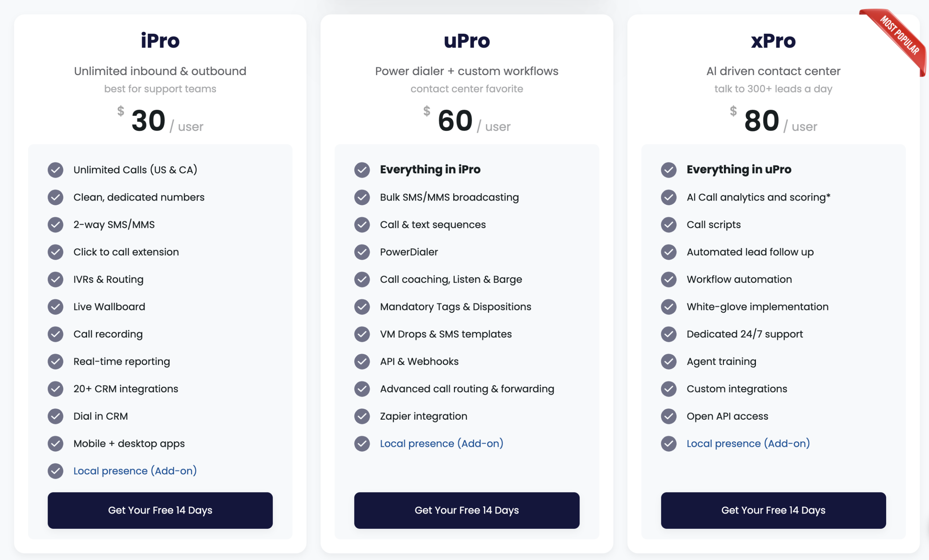Click the check icon next to Live Wallboard
The width and height of the screenshot is (929, 560).
(x=56, y=307)
